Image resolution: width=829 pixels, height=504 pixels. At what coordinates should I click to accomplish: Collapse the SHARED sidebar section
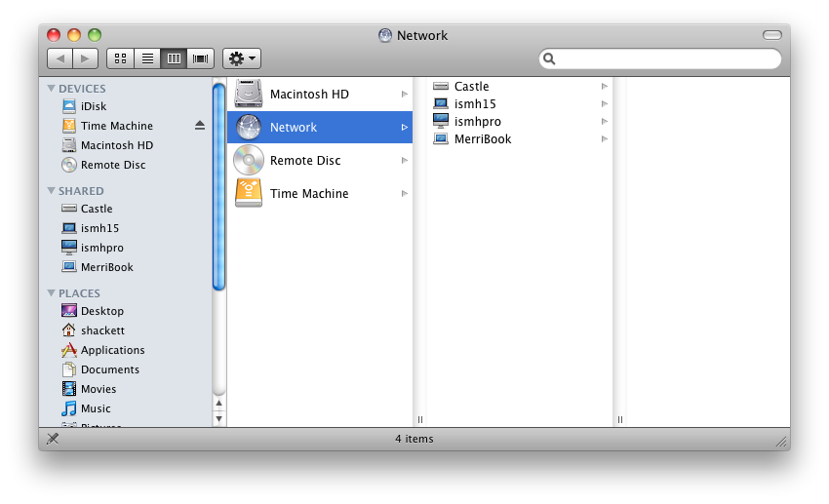click(x=52, y=191)
